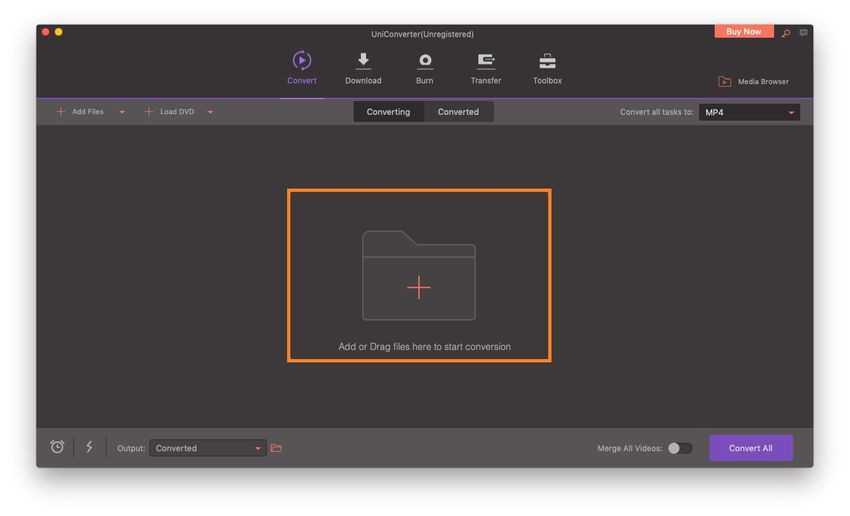Switch to the Converted tab
The width and height of the screenshot is (850, 516).
pos(458,112)
